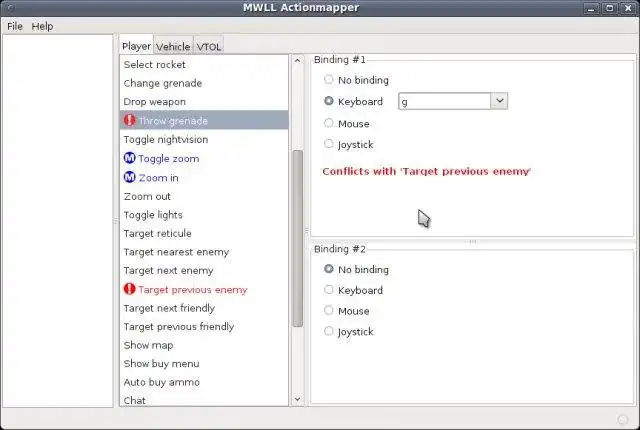Screen dimensions: 640x430
Task: Select No binding radio in Binding #1
Action: pyautogui.click(x=329, y=79)
